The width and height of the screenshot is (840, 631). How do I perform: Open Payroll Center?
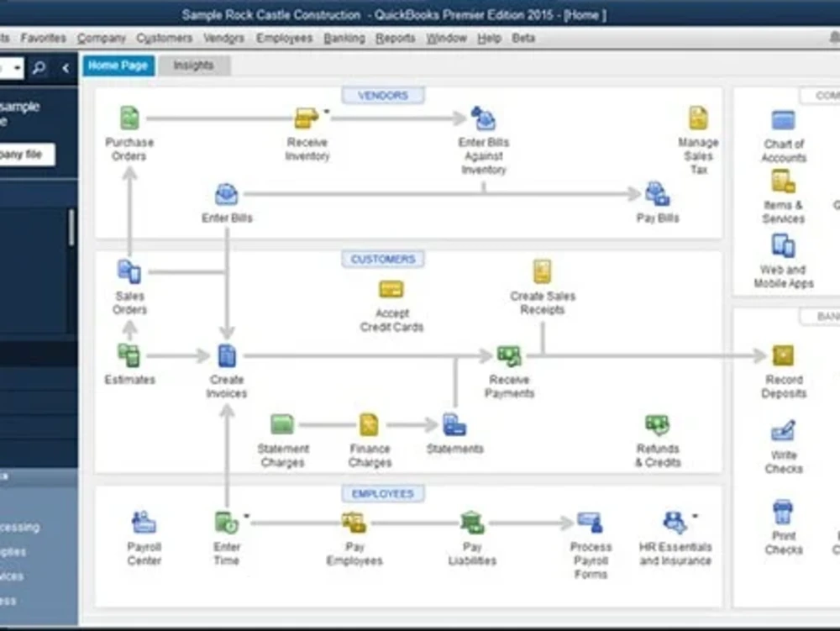point(144,523)
